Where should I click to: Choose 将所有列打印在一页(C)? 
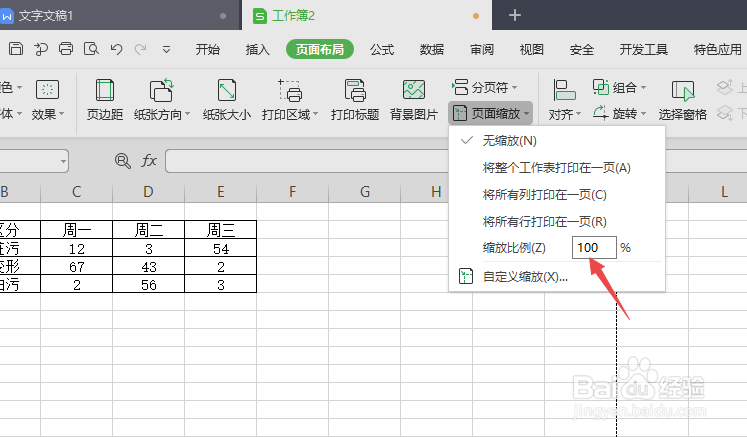(x=557, y=194)
